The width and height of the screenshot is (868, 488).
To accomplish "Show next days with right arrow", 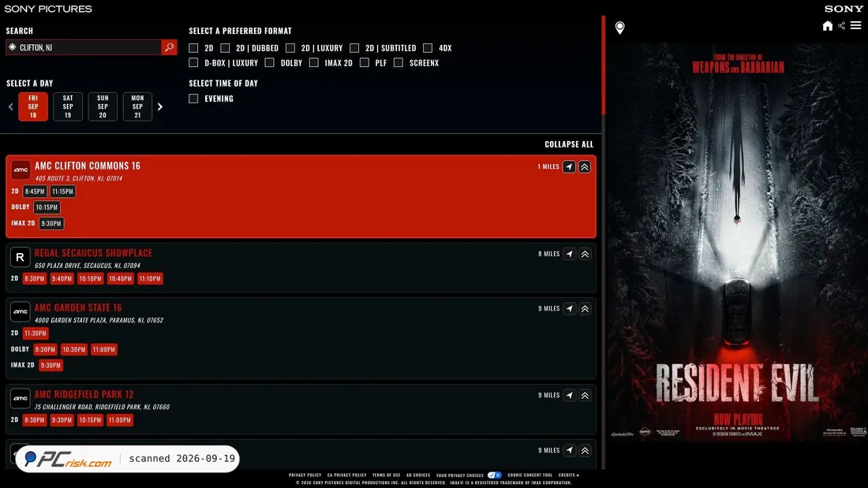I will (160, 106).
